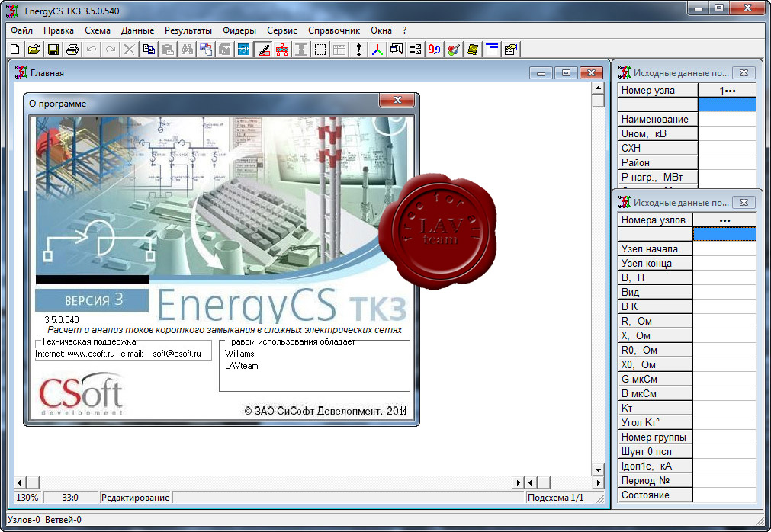Click the checklist options icon
The image size is (771, 532).
tap(416, 49)
